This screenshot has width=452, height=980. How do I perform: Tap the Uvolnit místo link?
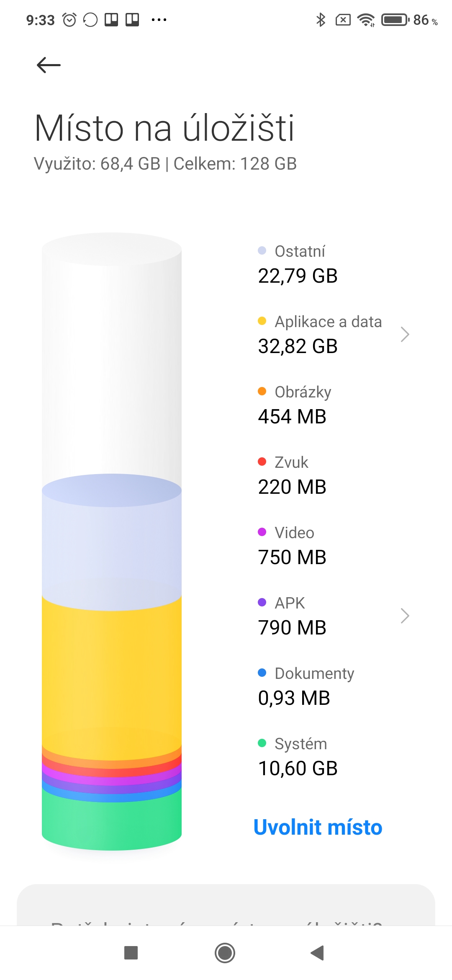[x=318, y=827]
